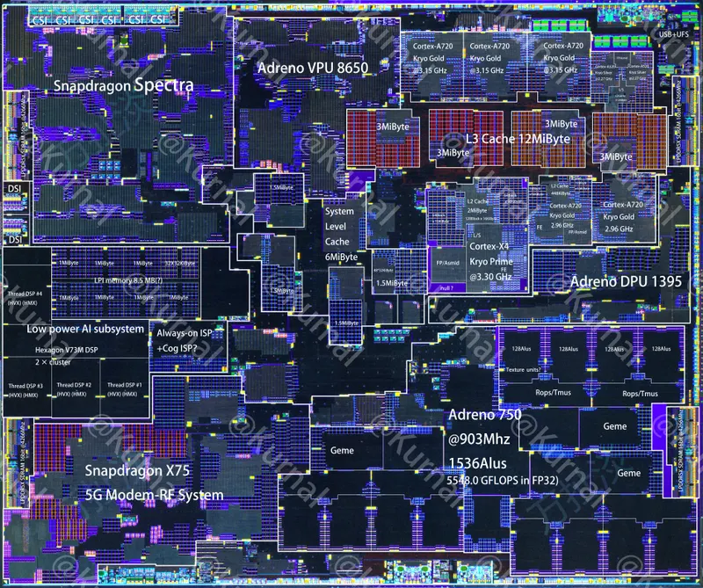
Task: Select the "Snapdragon X75" label
Action: [137, 470]
